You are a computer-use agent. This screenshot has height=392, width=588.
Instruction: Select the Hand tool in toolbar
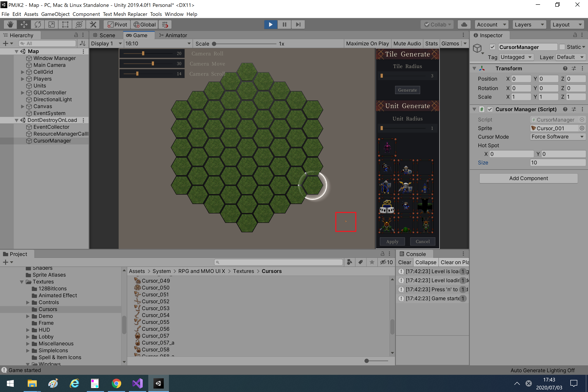pyautogui.click(x=10, y=24)
